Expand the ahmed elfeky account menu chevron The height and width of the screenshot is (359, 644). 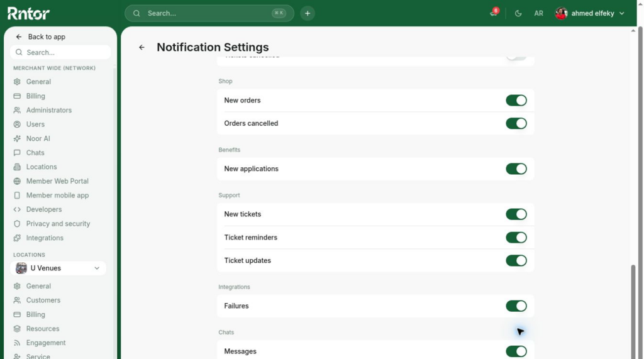coord(622,13)
